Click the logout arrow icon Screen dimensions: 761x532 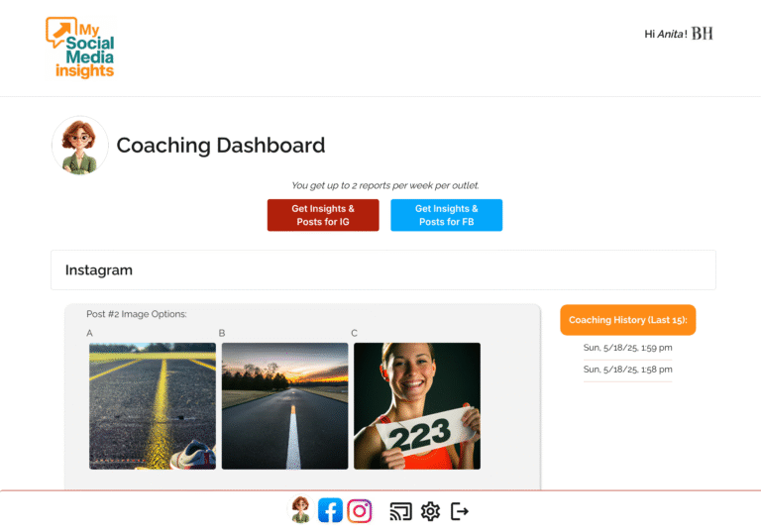click(x=459, y=511)
